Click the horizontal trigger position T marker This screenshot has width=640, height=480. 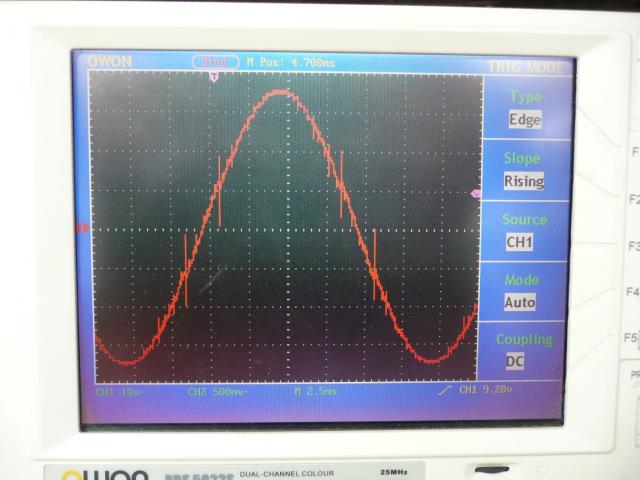pyautogui.click(x=213, y=77)
